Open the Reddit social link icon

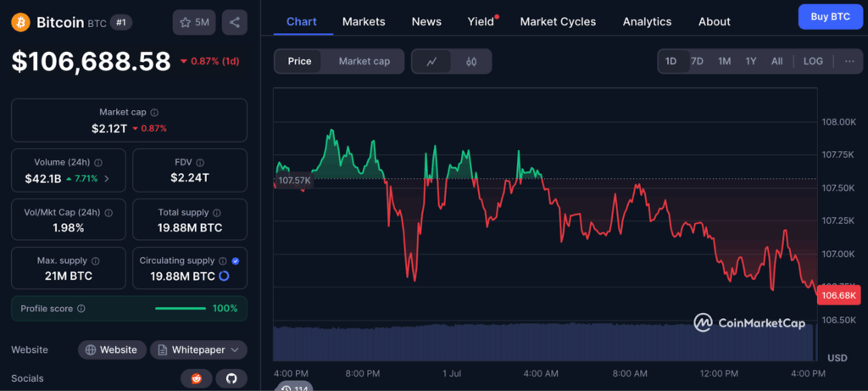tap(196, 378)
